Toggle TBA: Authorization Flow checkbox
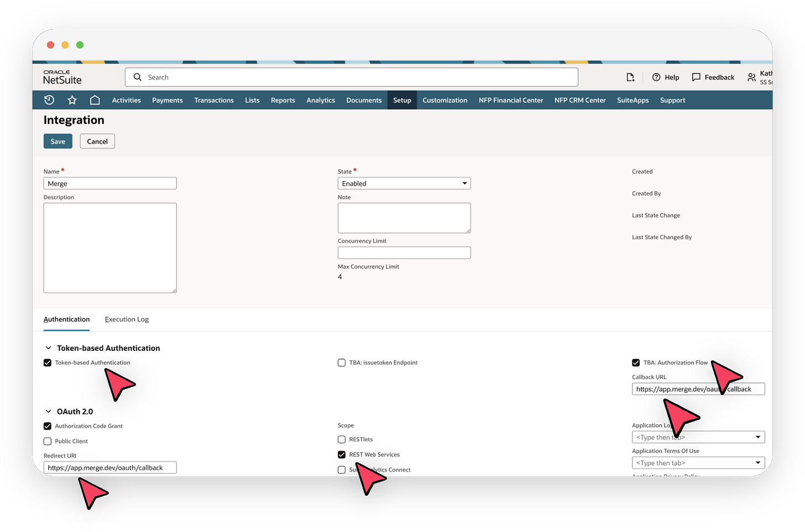 tap(636, 362)
